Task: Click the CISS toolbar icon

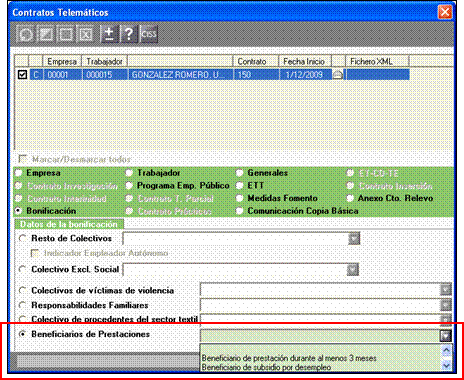Action: [149, 34]
